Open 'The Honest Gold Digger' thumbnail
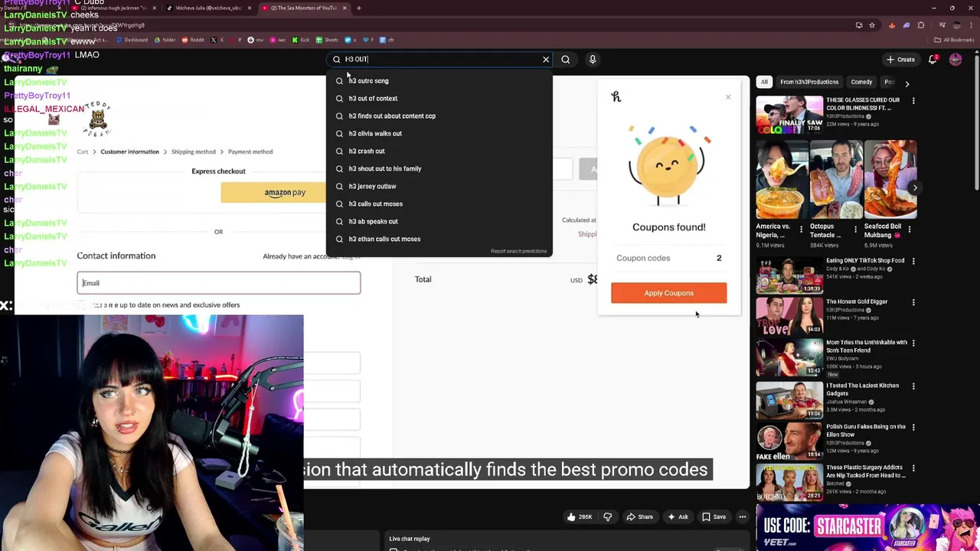The image size is (980, 551). [789, 316]
